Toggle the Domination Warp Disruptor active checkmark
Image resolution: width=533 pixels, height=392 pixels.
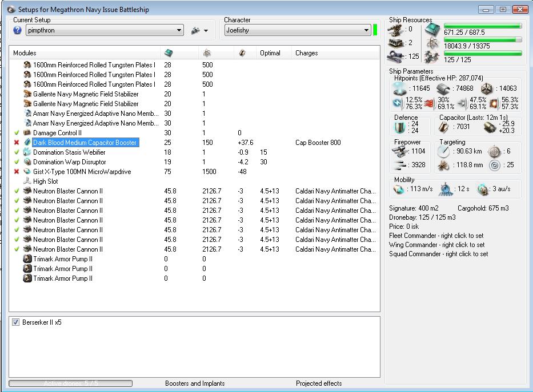(17, 162)
